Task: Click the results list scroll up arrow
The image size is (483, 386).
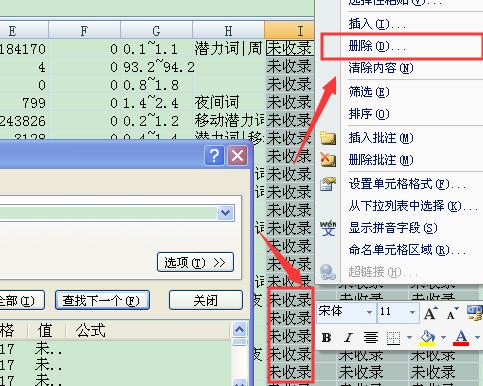Action: click(x=240, y=330)
